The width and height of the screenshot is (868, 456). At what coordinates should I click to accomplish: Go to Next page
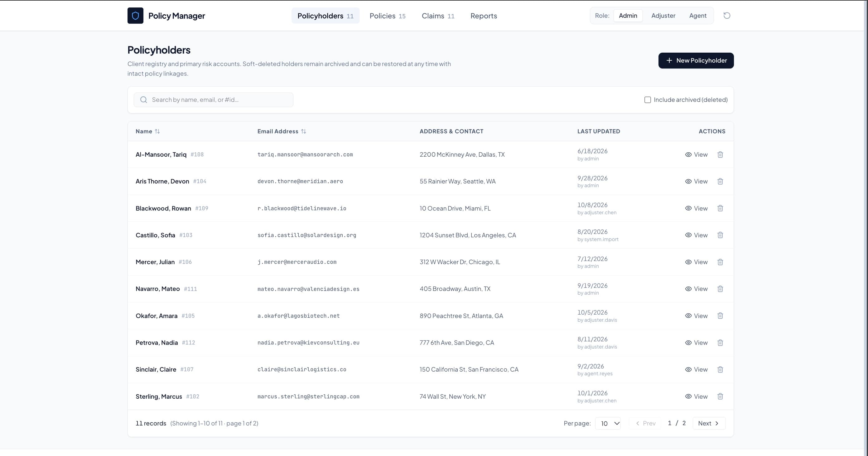709,423
